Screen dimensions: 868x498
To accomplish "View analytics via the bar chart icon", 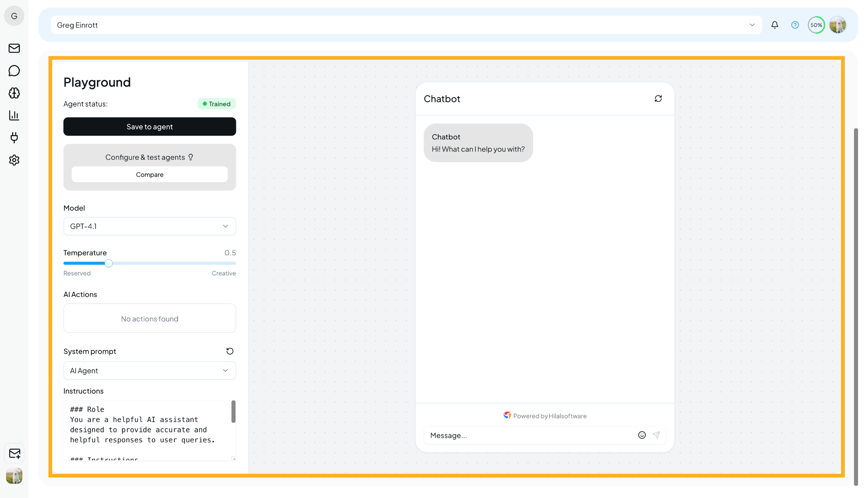I will [x=14, y=115].
